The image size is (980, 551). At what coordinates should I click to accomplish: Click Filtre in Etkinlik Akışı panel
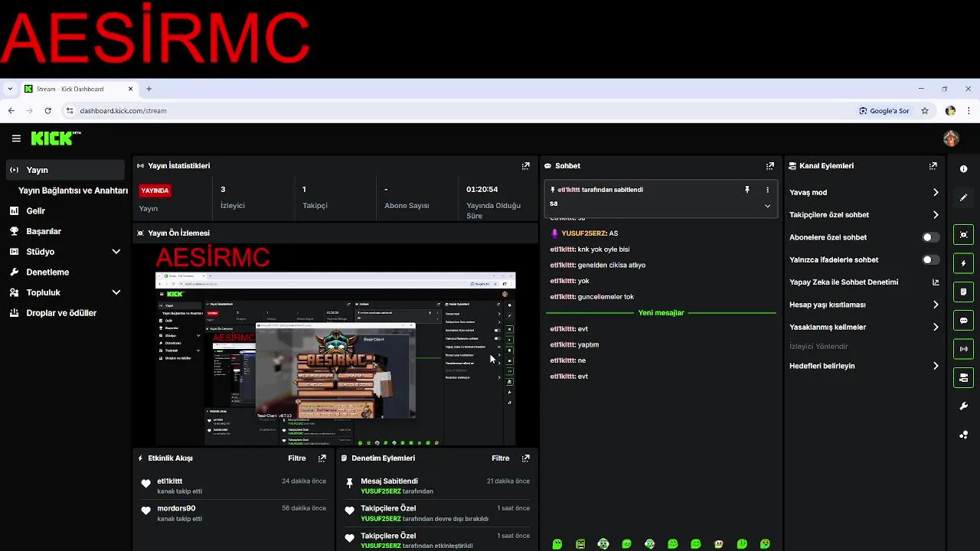pos(297,458)
